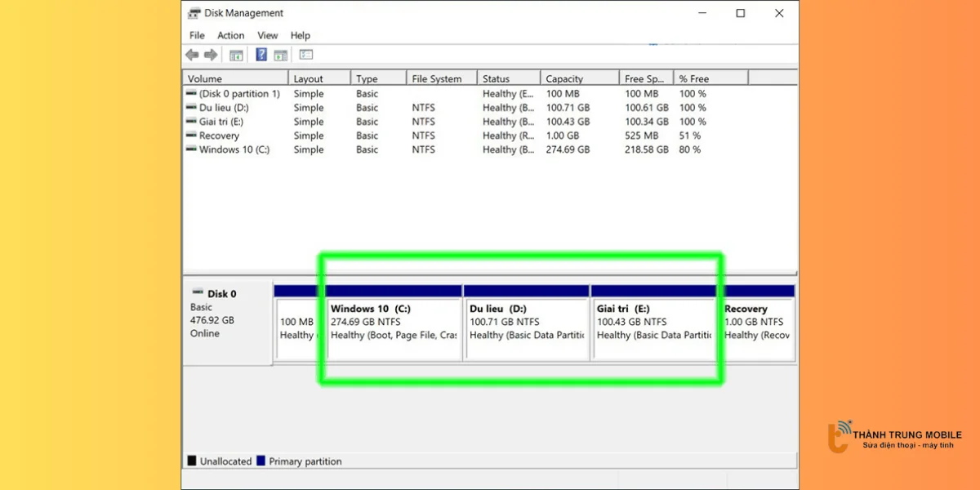Image resolution: width=980 pixels, height=490 pixels.
Task: Select Recovery row in volume list
Action: pyautogui.click(x=219, y=136)
